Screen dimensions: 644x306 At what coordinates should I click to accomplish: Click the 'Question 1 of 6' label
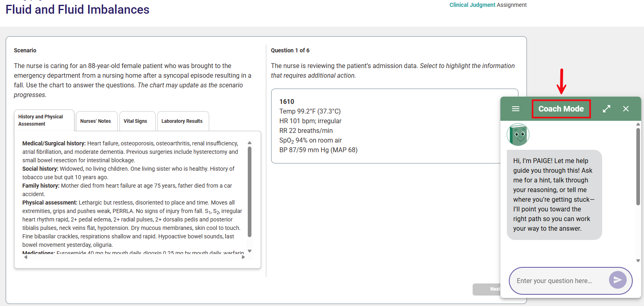click(x=290, y=50)
